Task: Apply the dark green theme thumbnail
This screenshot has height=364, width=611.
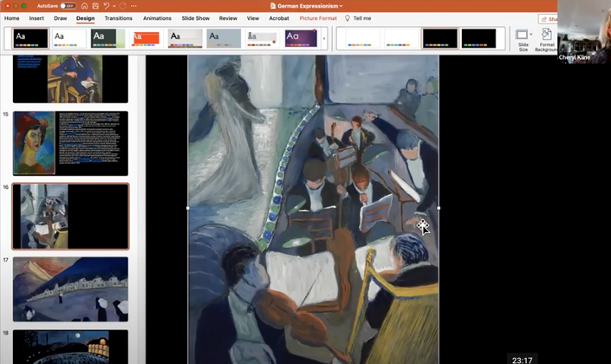Action: 108,38
